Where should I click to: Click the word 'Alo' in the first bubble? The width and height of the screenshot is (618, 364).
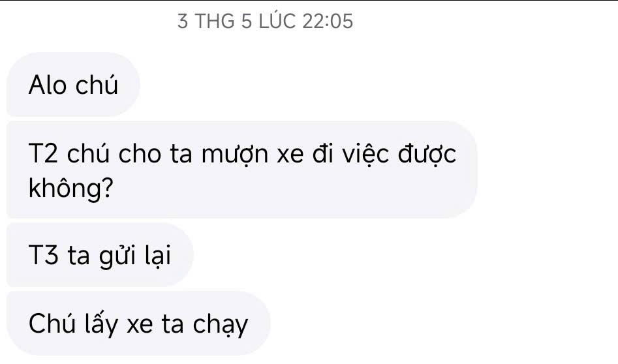click(47, 85)
